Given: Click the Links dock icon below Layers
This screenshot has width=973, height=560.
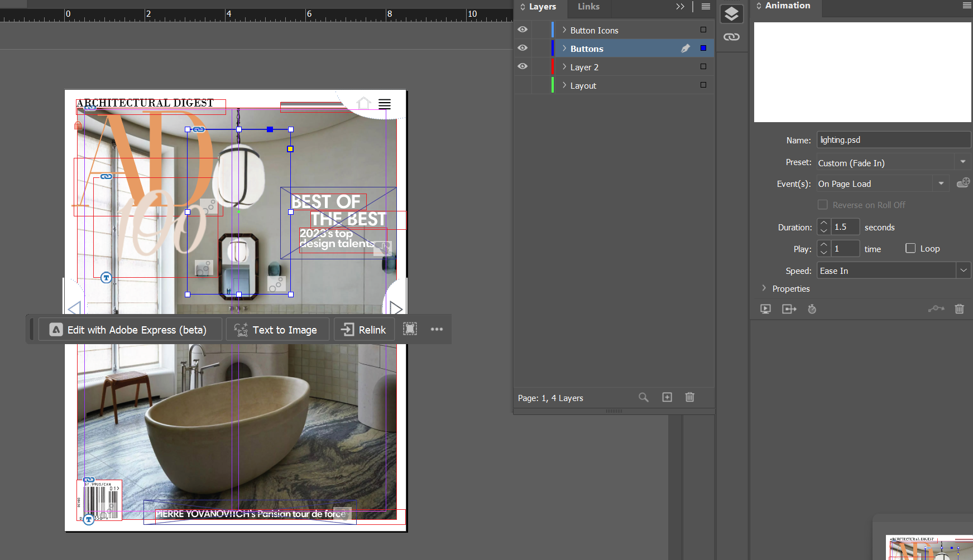Looking at the screenshot, I should pos(732,37).
